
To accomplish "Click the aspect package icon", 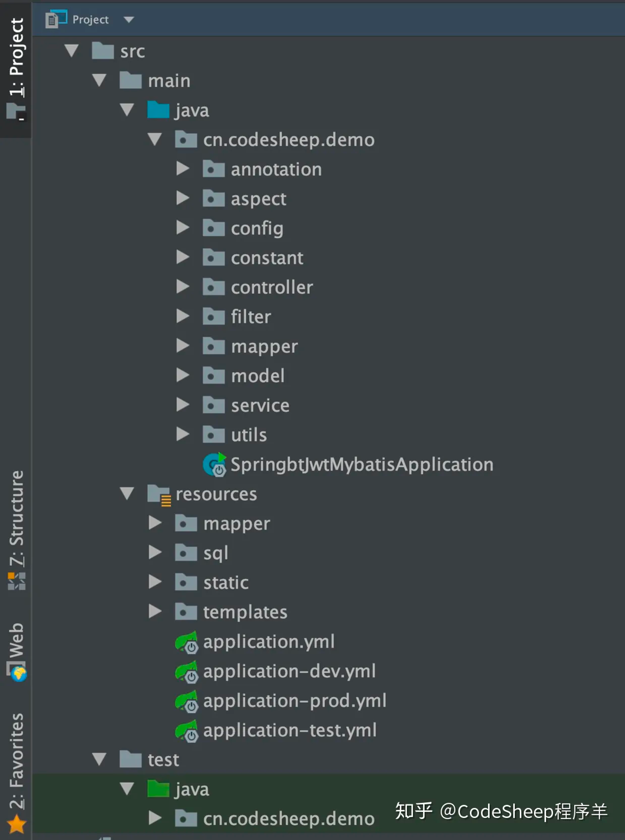I will pyautogui.click(x=214, y=198).
